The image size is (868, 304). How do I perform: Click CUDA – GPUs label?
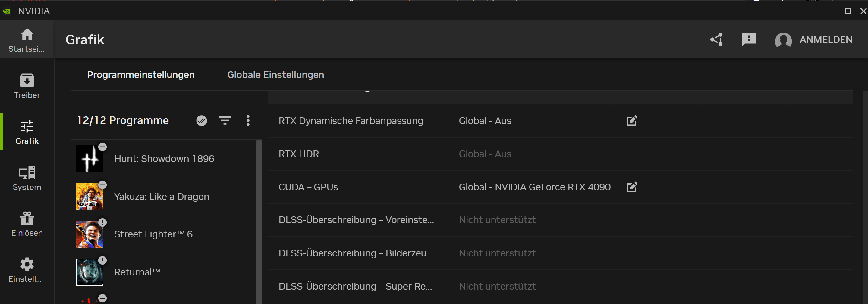[x=308, y=187]
